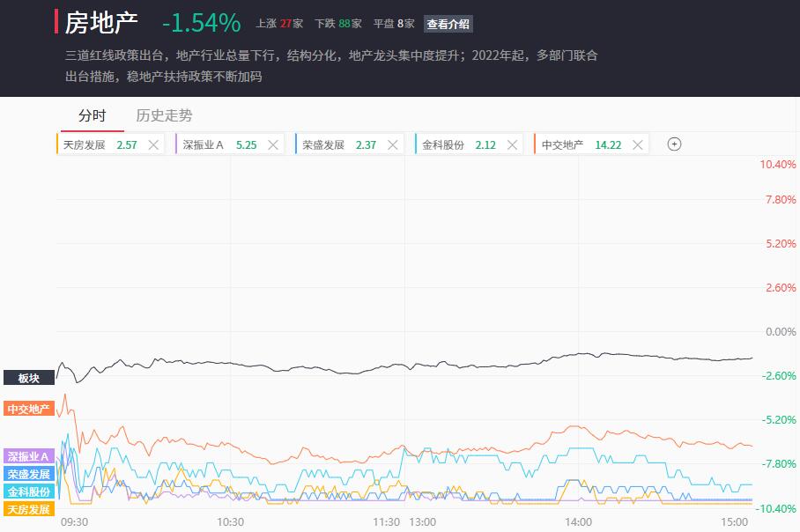Viewport: 800px width, 532px height.
Task: Select the 分时 tab
Action: click(x=93, y=115)
